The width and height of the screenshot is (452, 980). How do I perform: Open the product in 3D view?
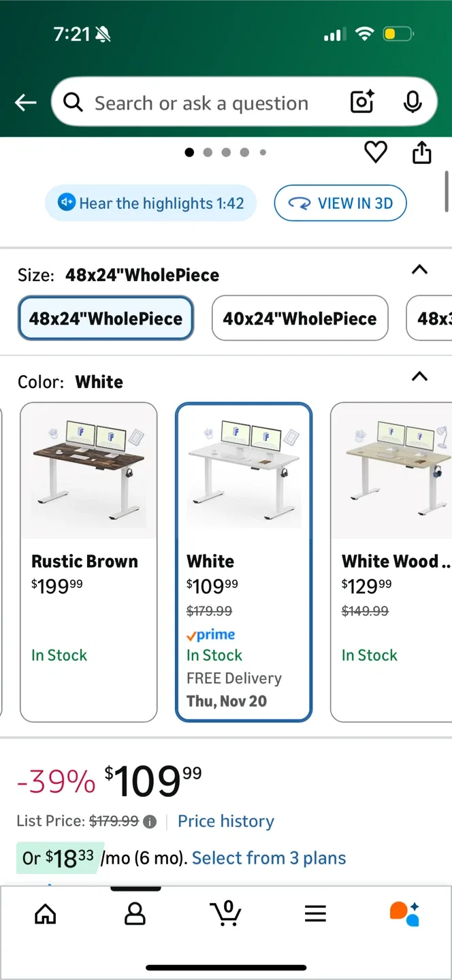tap(340, 203)
